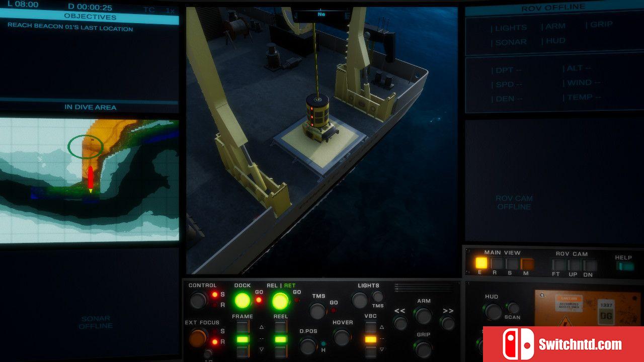Select Main View S button
This screenshot has height=362, width=644.
tap(512, 263)
